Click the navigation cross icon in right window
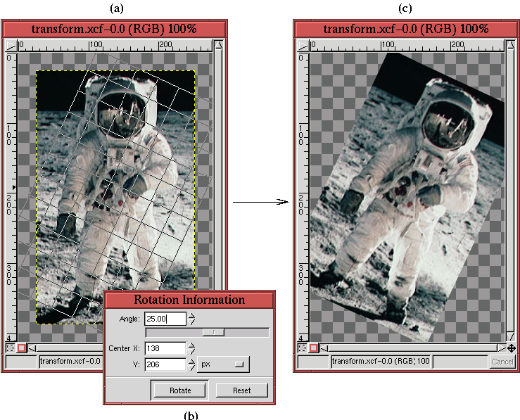Image resolution: width=520 pixels, height=420 pixels. (x=511, y=348)
